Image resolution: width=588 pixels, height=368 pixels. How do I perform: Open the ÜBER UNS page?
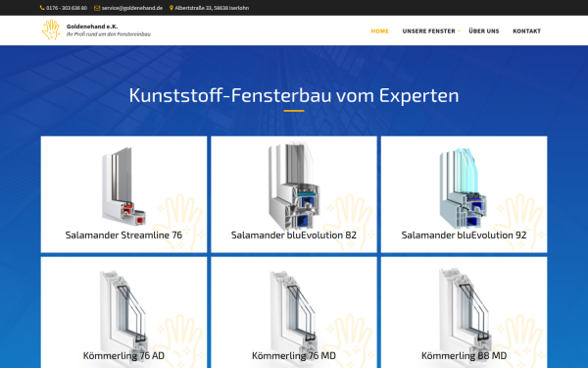(484, 31)
